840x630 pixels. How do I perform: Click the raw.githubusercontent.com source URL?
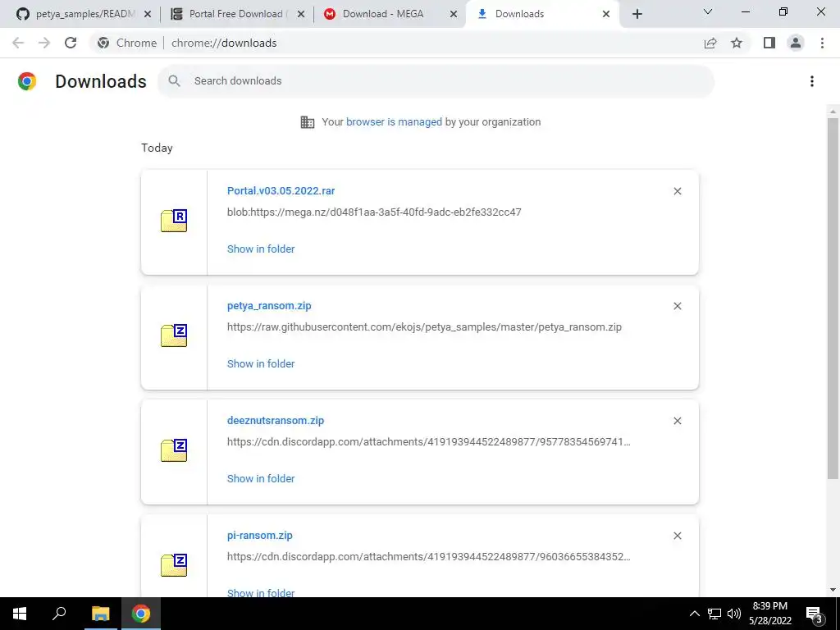pos(424,326)
